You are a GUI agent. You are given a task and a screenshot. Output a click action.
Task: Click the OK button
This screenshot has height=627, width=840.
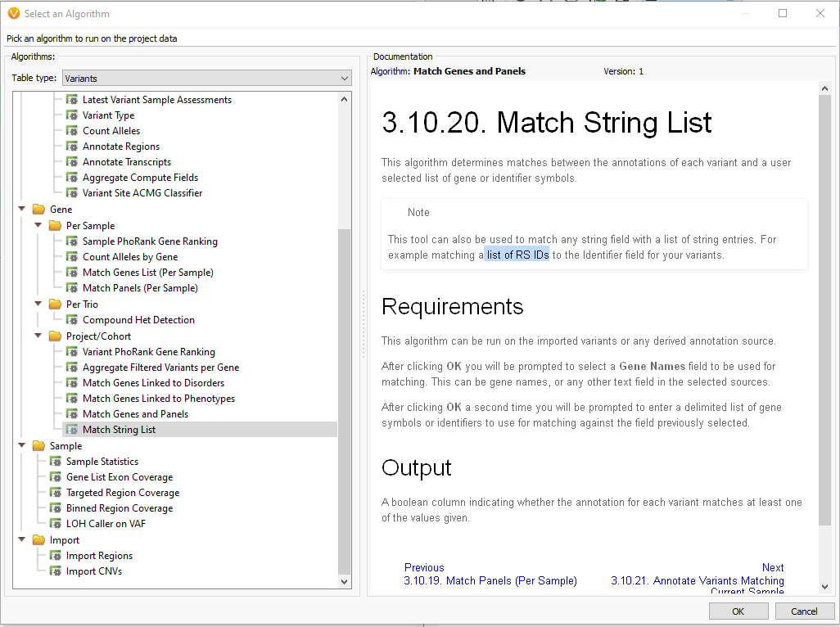click(x=738, y=611)
